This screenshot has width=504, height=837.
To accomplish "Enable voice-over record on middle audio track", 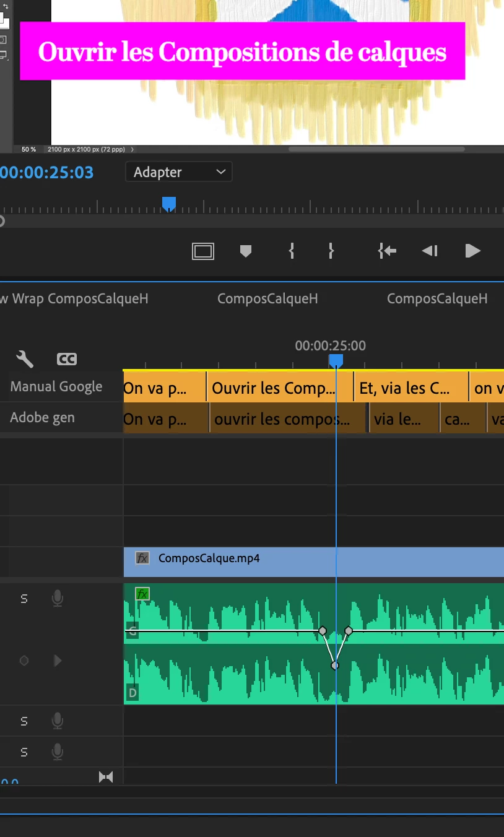I will (57, 721).
